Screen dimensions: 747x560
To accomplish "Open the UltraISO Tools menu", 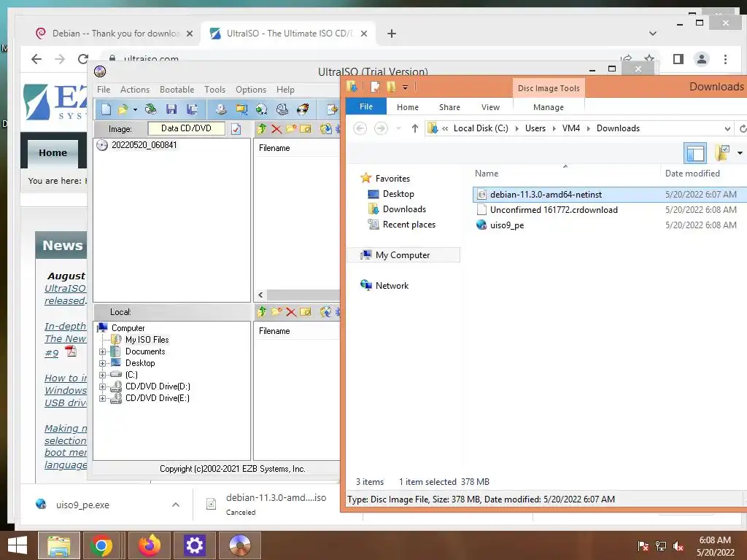I will pyautogui.click(x=215, y=90).
